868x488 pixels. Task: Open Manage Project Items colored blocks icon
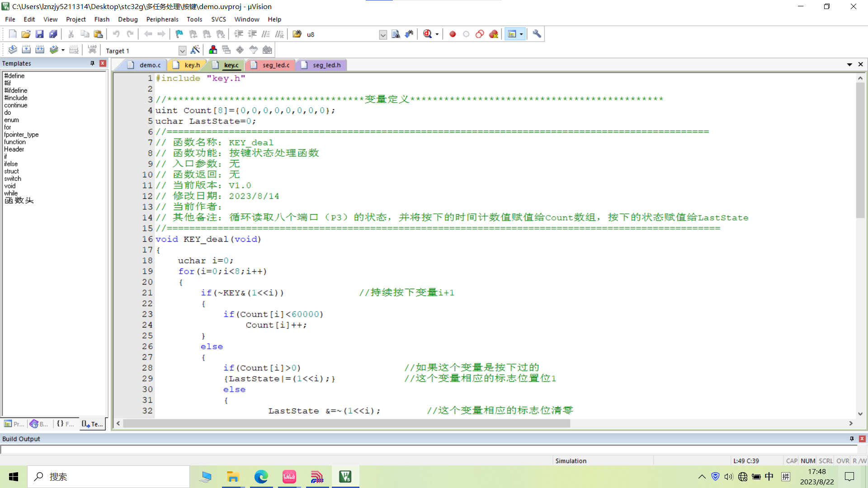(x=213, y=50)
